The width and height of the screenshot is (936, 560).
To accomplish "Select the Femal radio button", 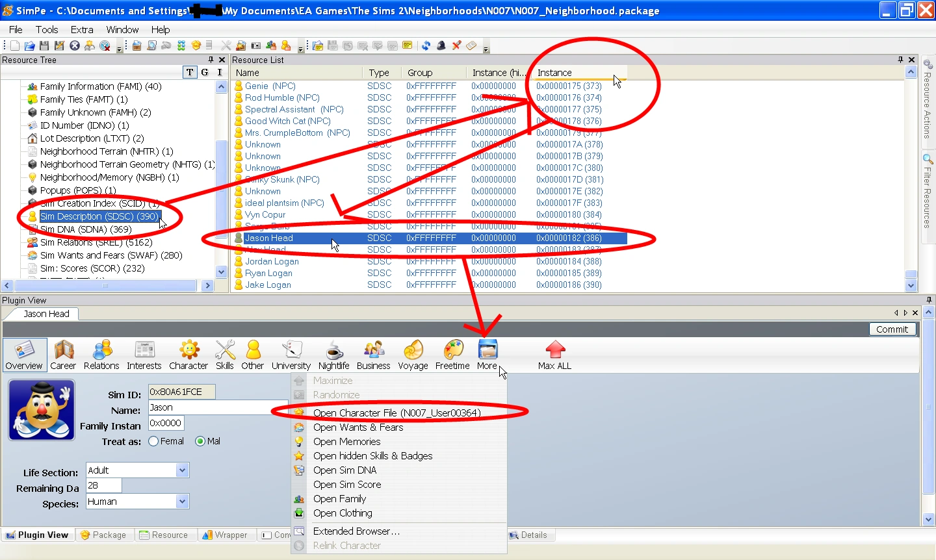I will tap(154, 441).
